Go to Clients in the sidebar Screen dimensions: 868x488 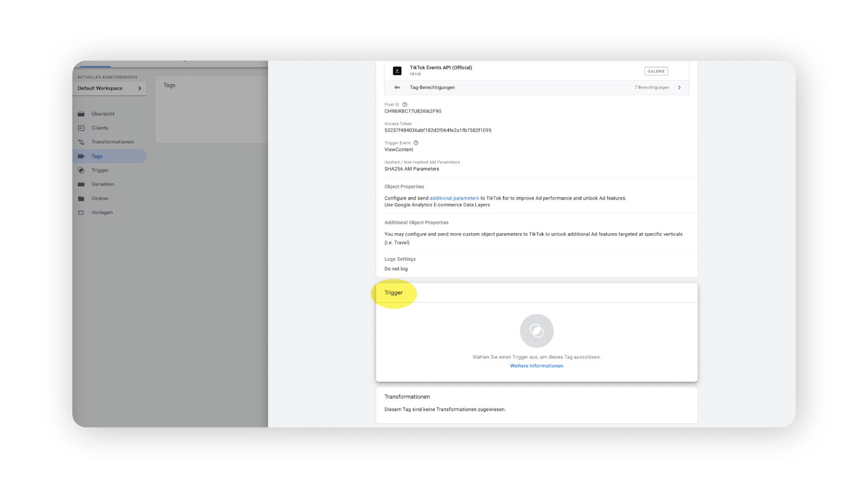(100, 128)
